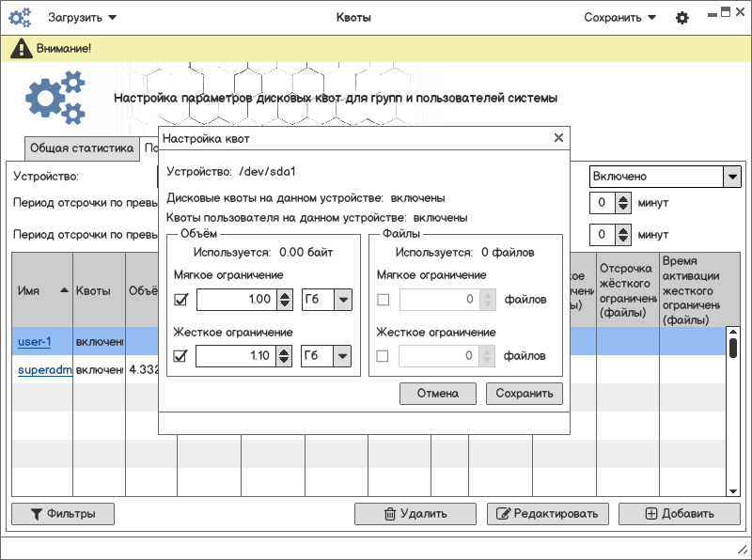Click table scrollbar up arrow
752x560 pixels.
pyautogui.click(x=733, y=332)
